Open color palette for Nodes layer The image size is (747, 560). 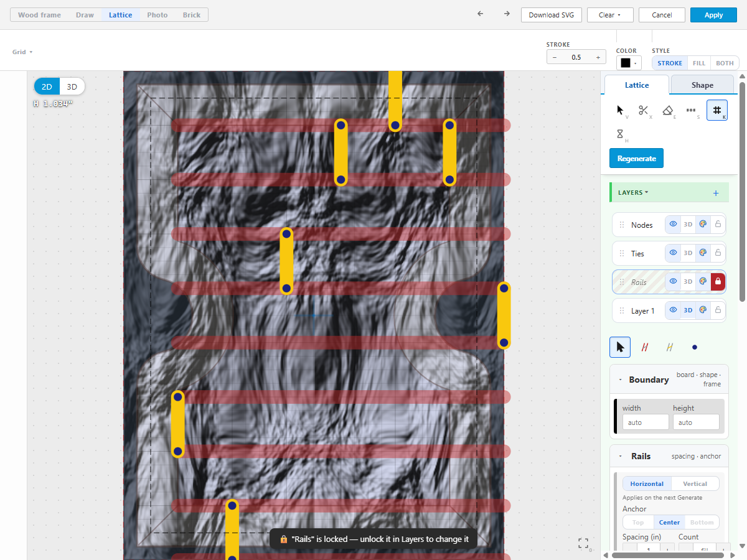point(703,225)
